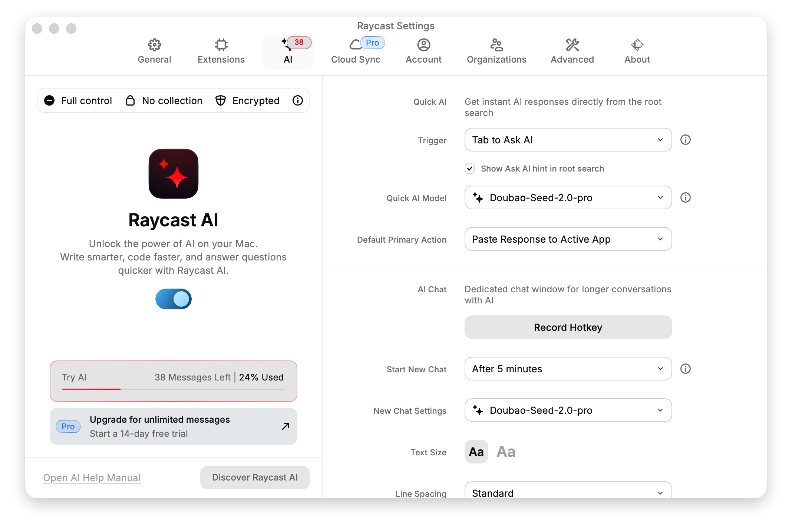792x532 pixels.
Task: Click the Start a 14-day free trial text
Action: 139,433
